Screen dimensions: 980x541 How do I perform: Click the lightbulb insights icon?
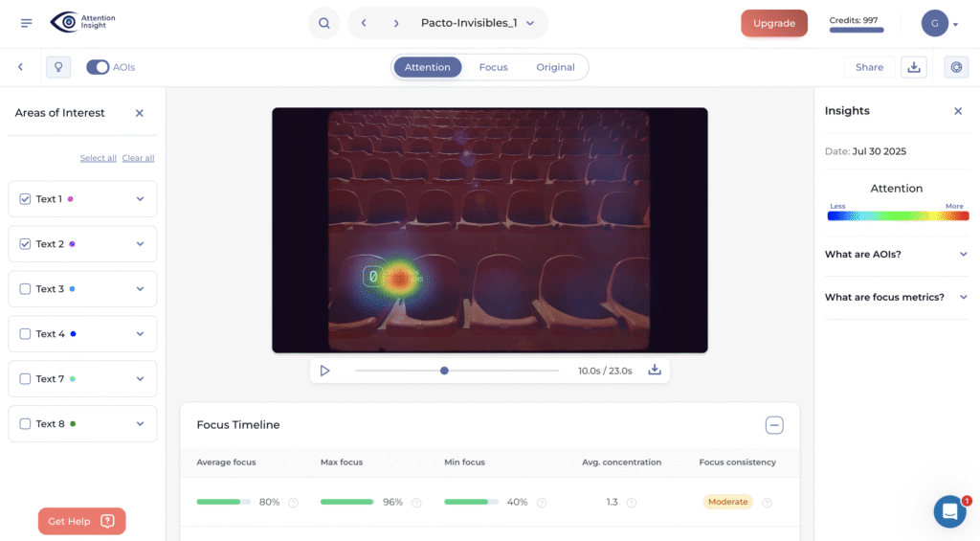point(58,67)
